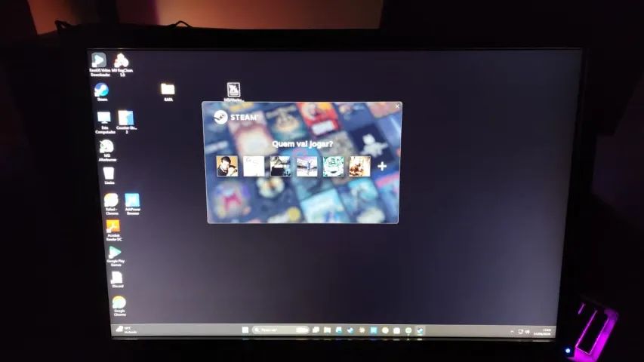Image resolution: width=644 pixels, height=362 pixels.
Task: Launch Google Chrome from the desktop
Action: 119,305
